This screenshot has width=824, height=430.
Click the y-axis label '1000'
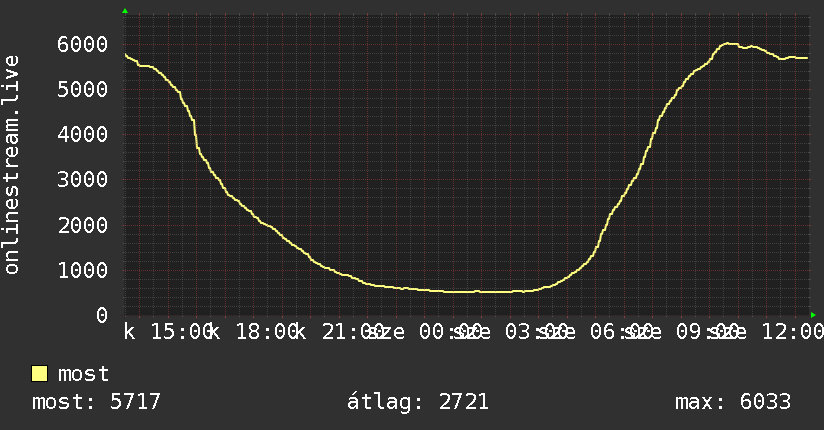tap(83, 271)
